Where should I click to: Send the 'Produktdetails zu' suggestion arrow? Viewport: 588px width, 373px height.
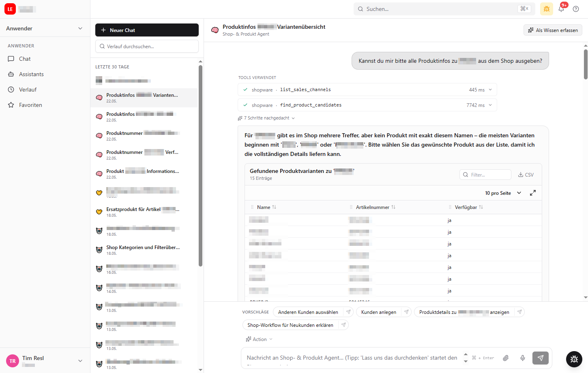pos(519,312)
